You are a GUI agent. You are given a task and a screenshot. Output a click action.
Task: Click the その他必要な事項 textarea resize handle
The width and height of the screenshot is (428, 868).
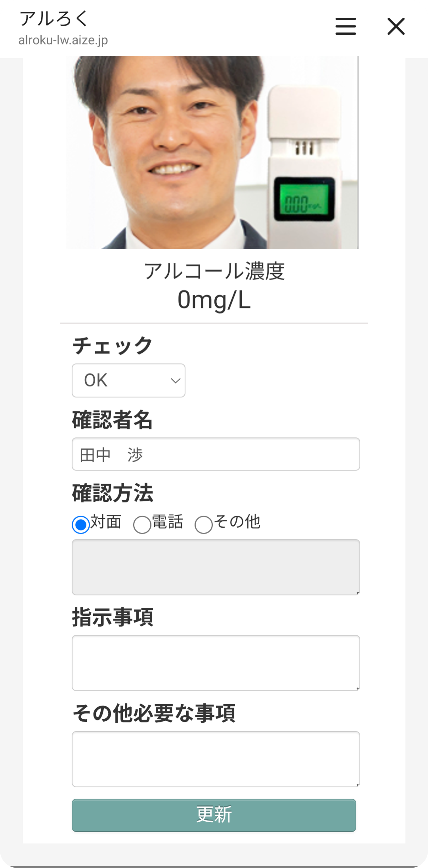(x=357, y=784)
